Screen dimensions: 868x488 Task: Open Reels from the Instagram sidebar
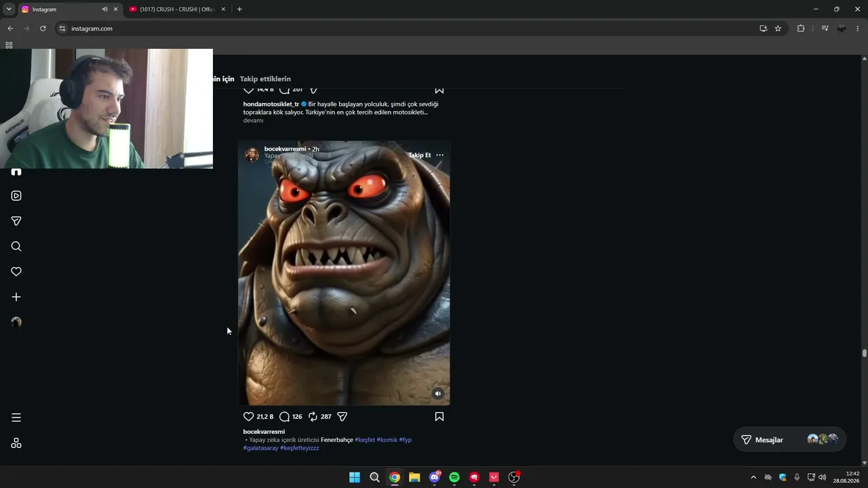tap(16, 196)
